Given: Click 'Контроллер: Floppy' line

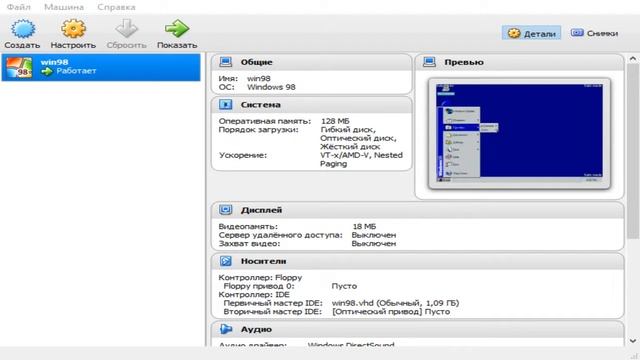Looking at the screenshot, I should pos(260,277).
